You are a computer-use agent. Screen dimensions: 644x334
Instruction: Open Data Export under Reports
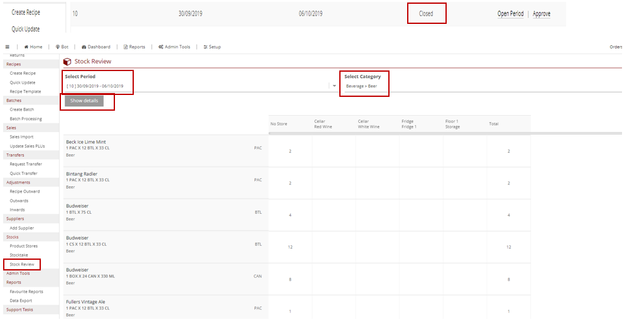(22, 301)
